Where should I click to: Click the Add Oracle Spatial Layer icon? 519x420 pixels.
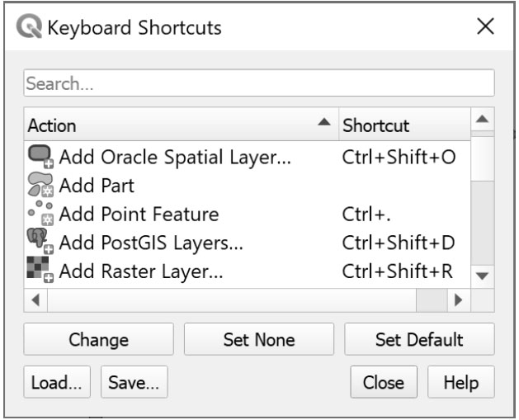40,157
